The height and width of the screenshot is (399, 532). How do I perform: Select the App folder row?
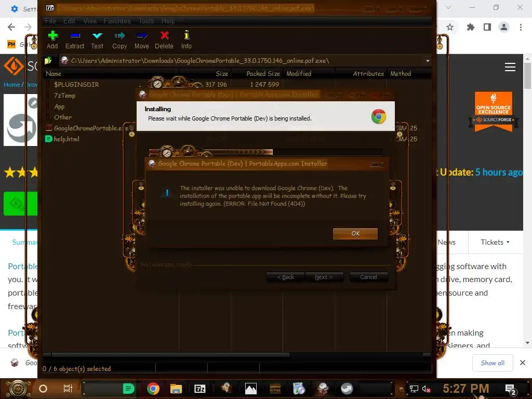click(59, 106)
